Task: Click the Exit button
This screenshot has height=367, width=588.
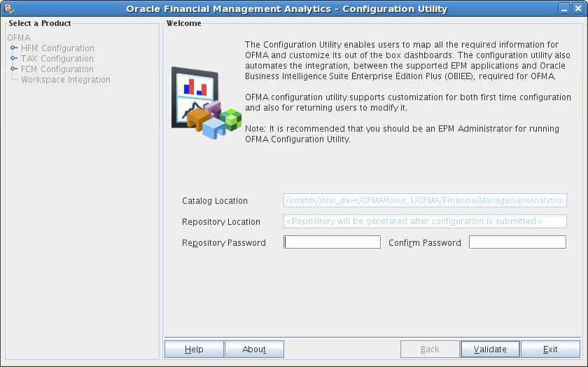Action: 550,349
